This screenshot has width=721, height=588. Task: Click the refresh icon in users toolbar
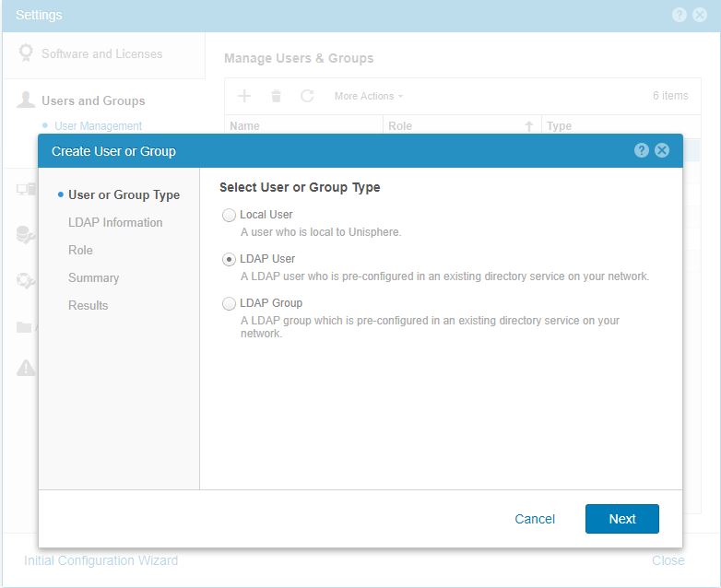pyautogui.click(x=307, y=96)
